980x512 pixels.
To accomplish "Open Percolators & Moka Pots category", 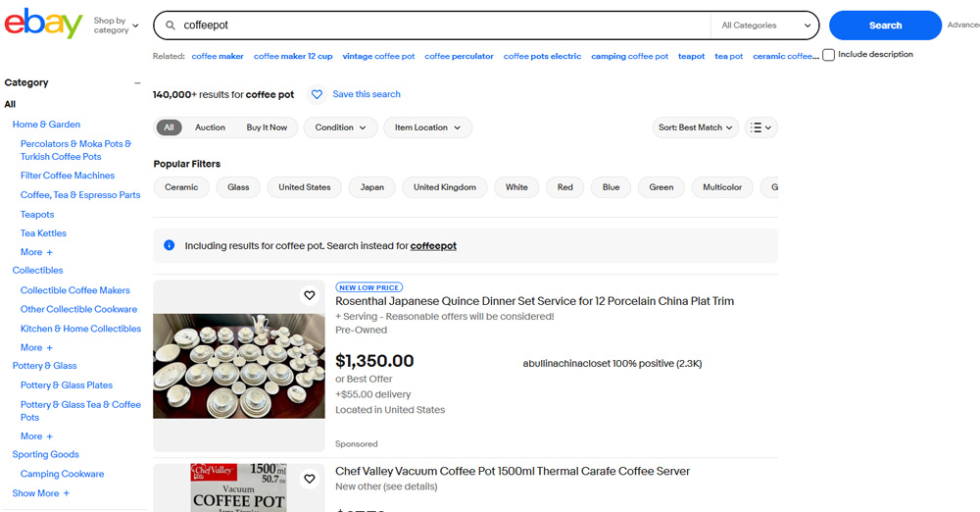I will pyautogui.click(x=75, y=150).
